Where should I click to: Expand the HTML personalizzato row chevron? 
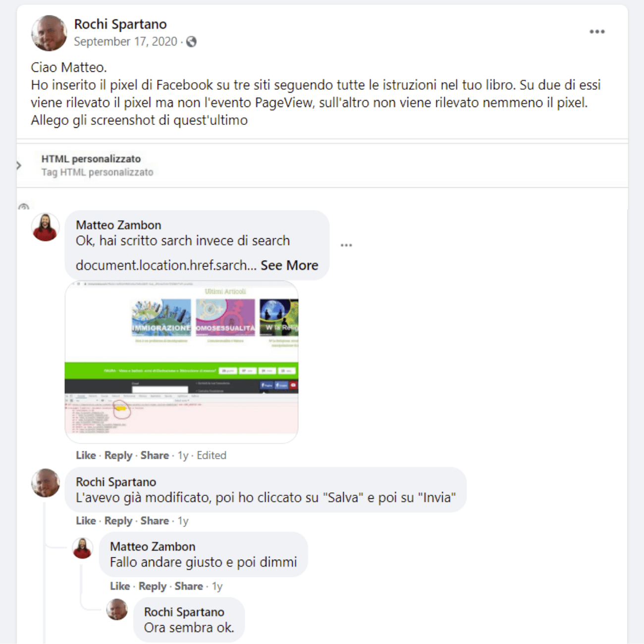click(x=19, y=165)
